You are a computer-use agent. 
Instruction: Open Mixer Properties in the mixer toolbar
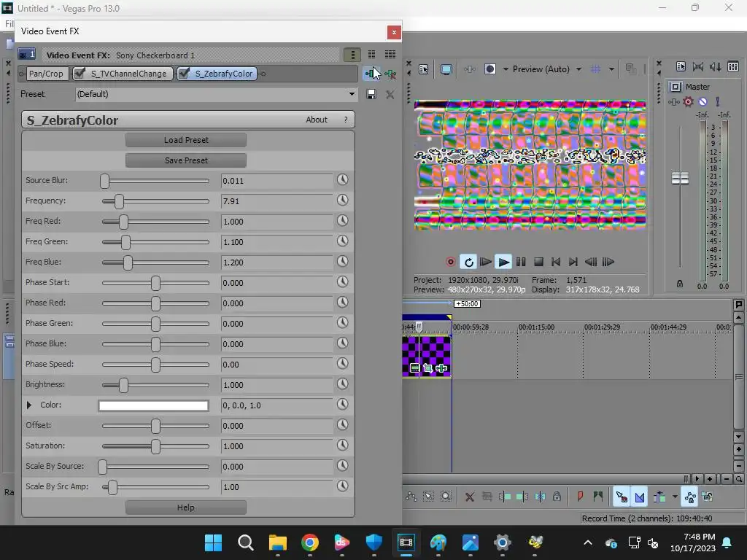(681, 66)
